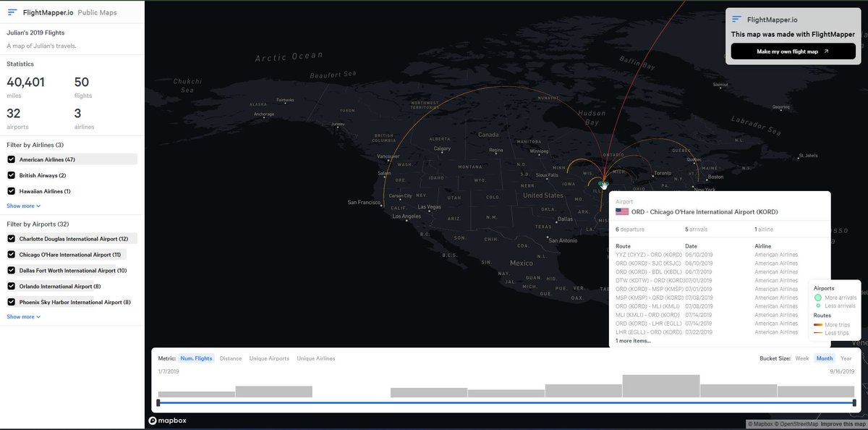The height and width of the screenshot is (430, 868).
Task: Click the Toronto label on map
Action: (663, 174)
